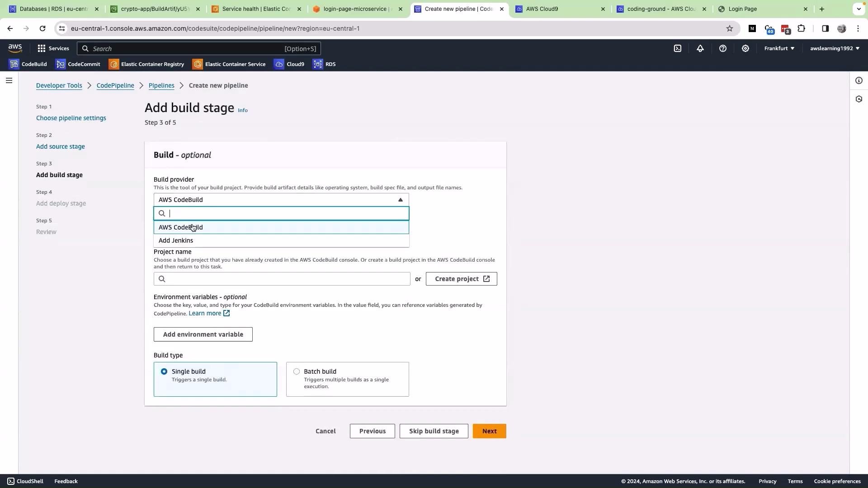Open the awslearning1992 account menu
This screenshot has height=488, width=868.
[835, 48]
